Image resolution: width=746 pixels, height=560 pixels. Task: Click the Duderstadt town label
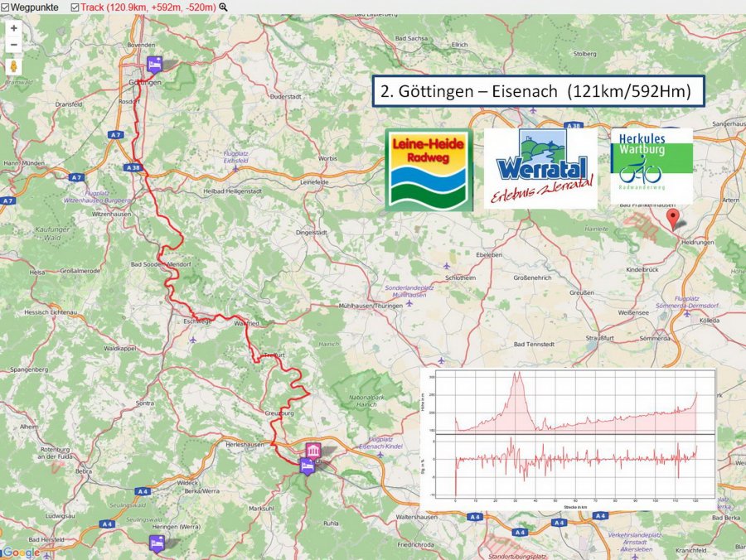click(x=285, y=96)
